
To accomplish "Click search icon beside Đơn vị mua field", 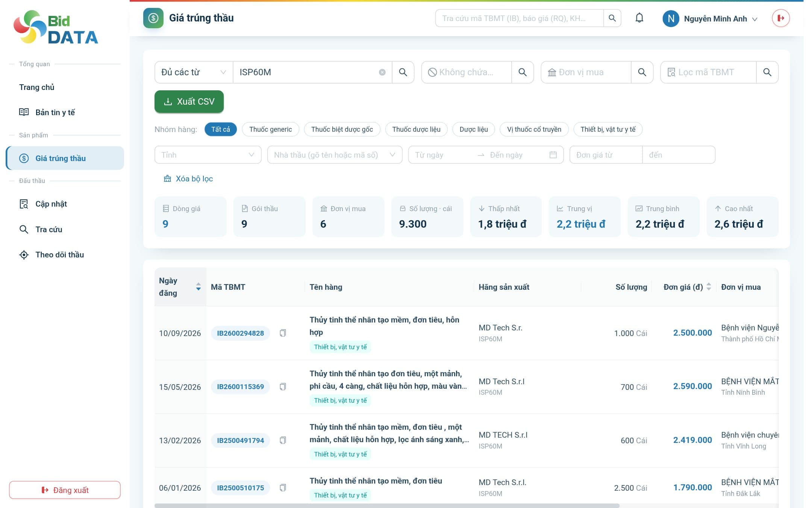I will click(x=642, y=72).
